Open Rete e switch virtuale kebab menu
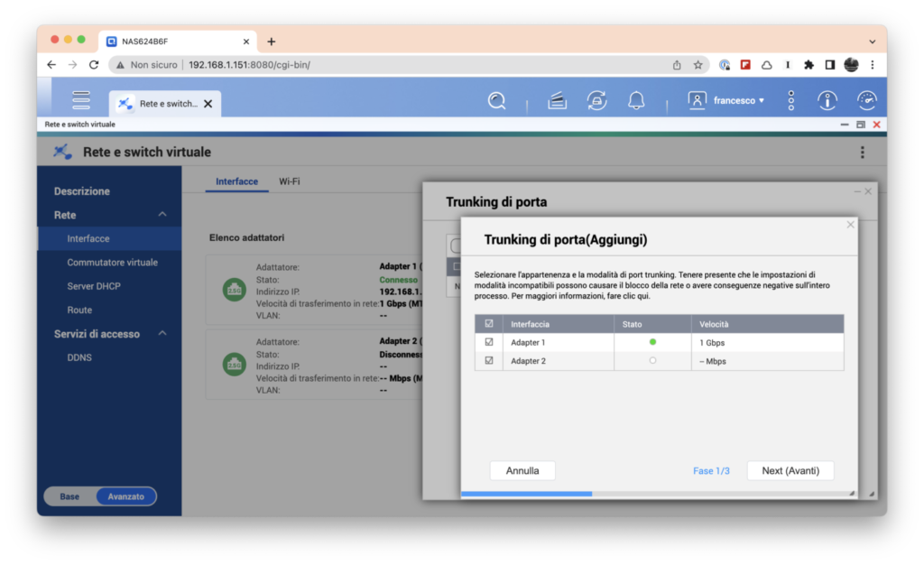The width and height of the screenshot is (924, 565). point(862,153)
